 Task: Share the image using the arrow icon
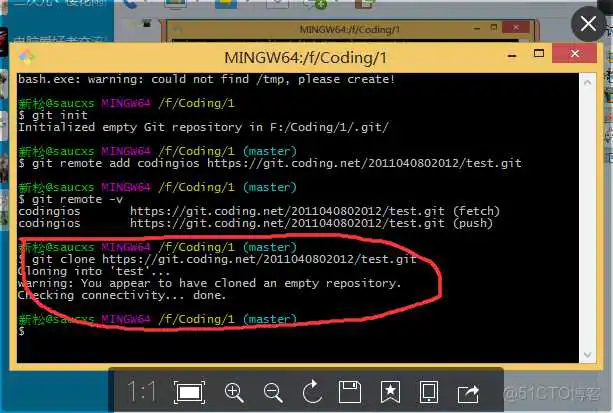(x=468, y=392)
